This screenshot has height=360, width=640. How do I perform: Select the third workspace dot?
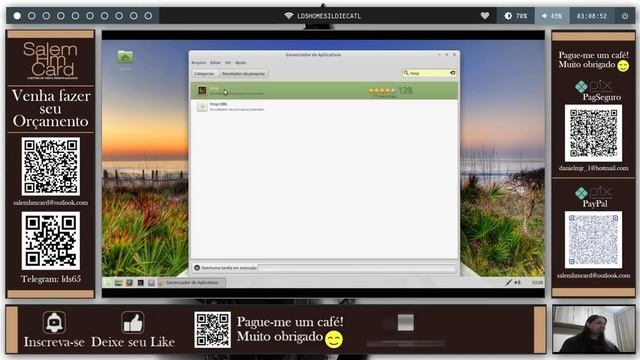click(x=47, y=16)
